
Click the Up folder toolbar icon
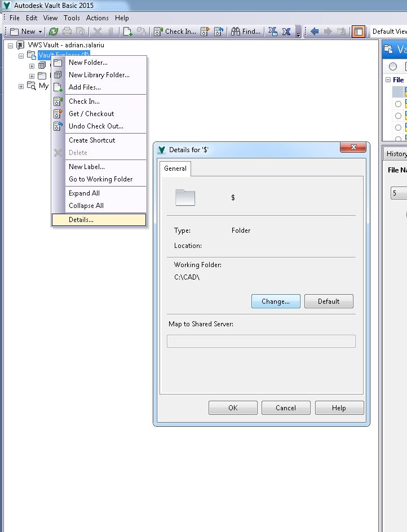click(x=341, y=32)
